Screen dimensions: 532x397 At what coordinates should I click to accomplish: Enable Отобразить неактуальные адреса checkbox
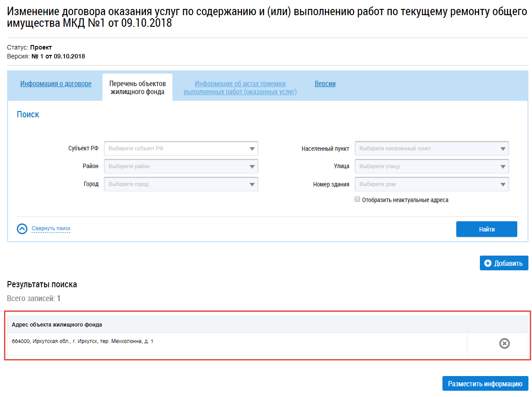pyautogui.click(x=357, y=200)
